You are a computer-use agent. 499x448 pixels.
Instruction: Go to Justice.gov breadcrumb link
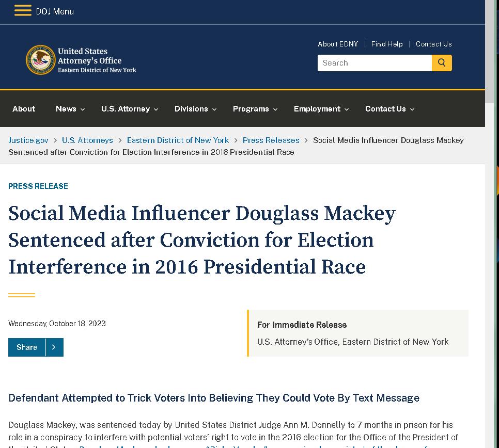(28, 140)
